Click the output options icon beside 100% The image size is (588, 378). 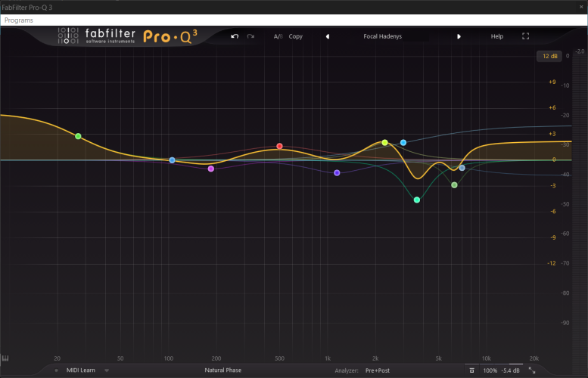[x=471, y=370]
